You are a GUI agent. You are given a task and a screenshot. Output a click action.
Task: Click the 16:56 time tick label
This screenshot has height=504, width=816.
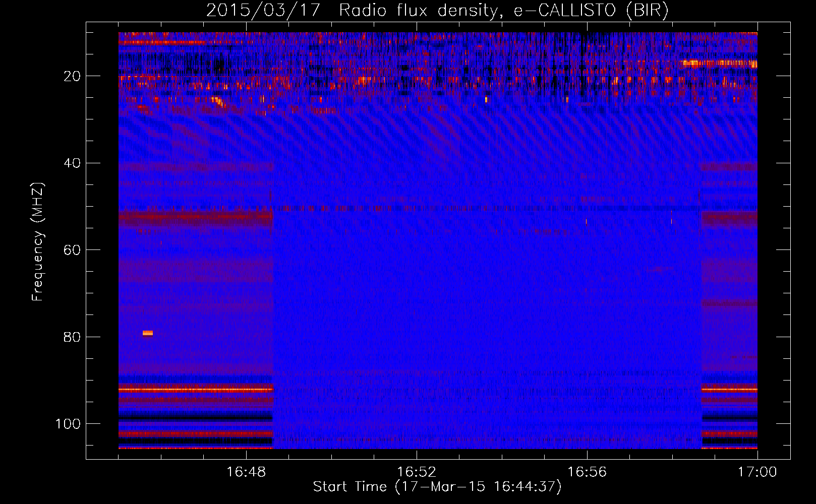pyautogui.click(x=587, y=472)
